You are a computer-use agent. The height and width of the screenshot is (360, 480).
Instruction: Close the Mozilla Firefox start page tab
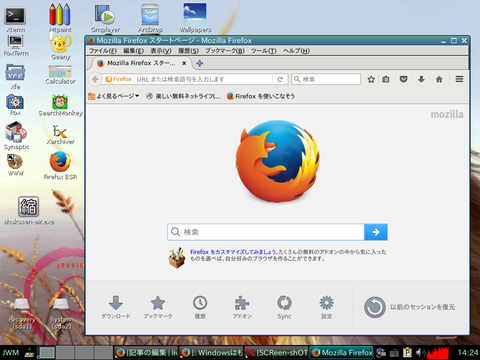(x=184, y=63)
